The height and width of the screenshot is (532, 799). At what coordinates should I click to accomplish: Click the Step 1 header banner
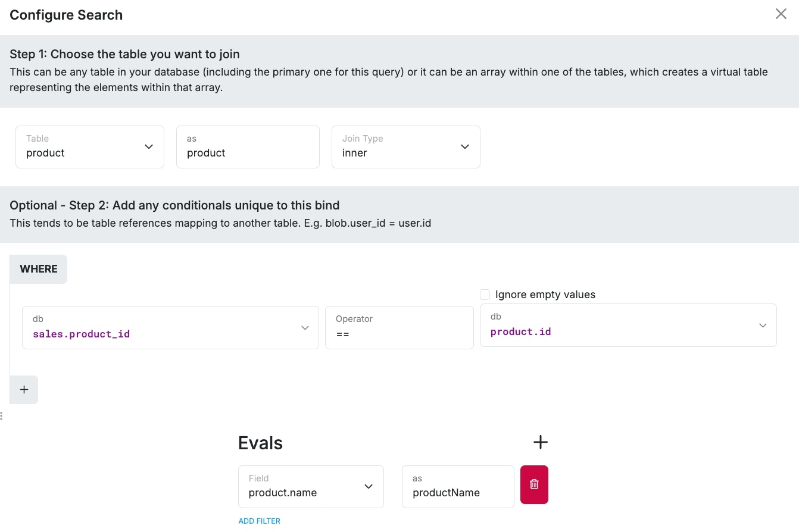click(124, 54)
